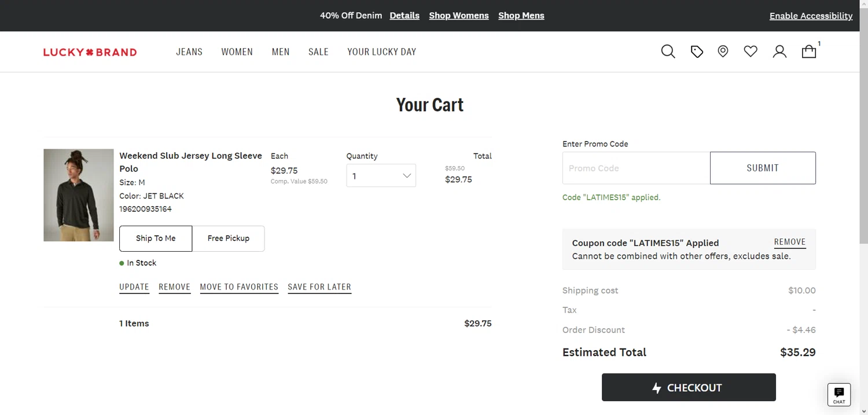Image resolution: width=868 pixels, height=415 pixels.
Task: Open the shopping bag icon
Action: pyautogui.click(x=809, y=52)
